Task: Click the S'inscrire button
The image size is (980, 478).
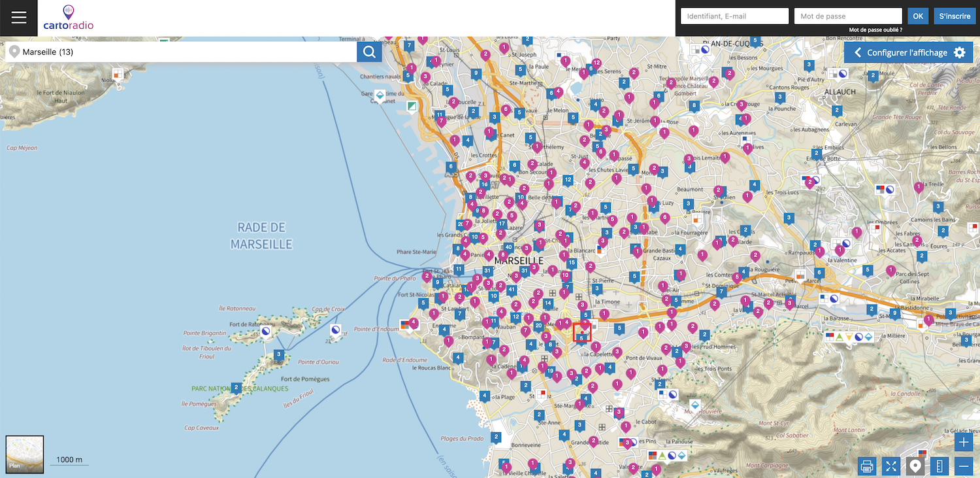Action: [955, 16]
